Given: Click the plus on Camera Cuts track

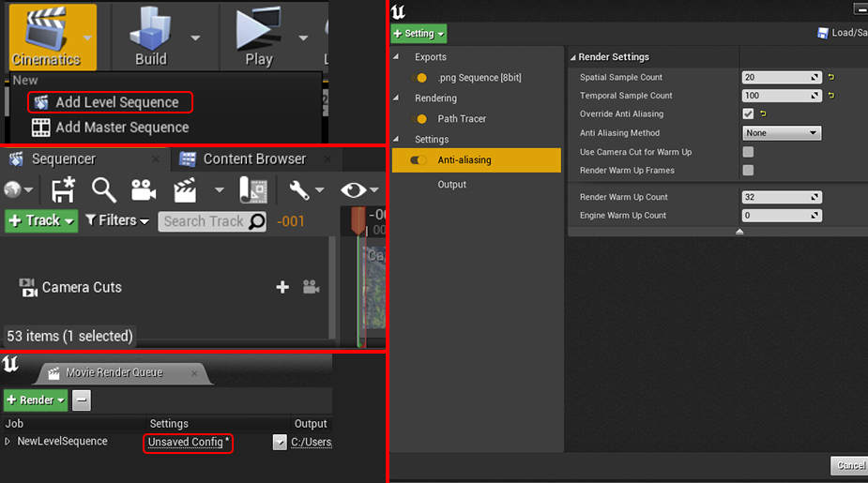Looking at the screenshot, I should point(282,287).
